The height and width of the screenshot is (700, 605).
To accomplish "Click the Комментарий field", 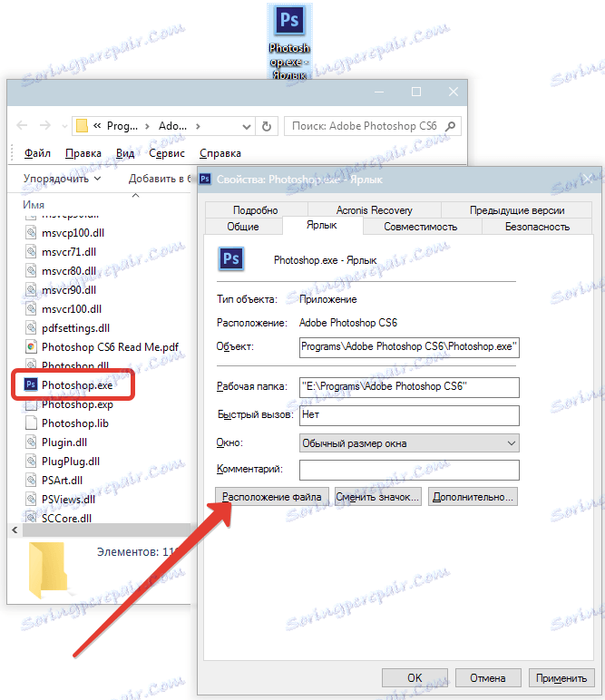I will click(x=409, y=470).
